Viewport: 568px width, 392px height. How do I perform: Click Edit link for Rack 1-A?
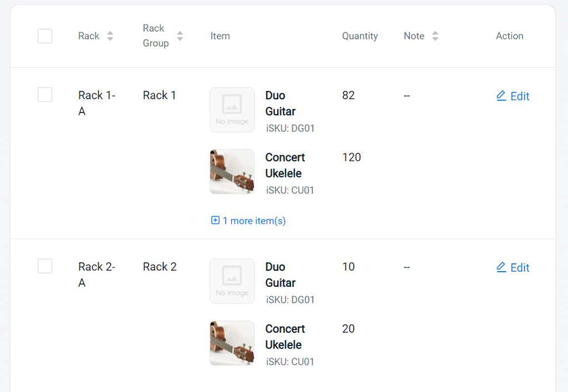tap(520, 96)
